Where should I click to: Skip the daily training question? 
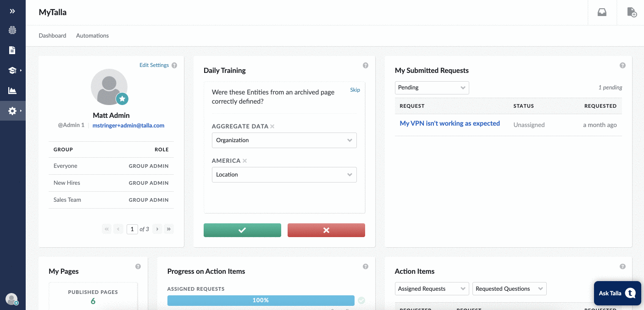[355, 90]
